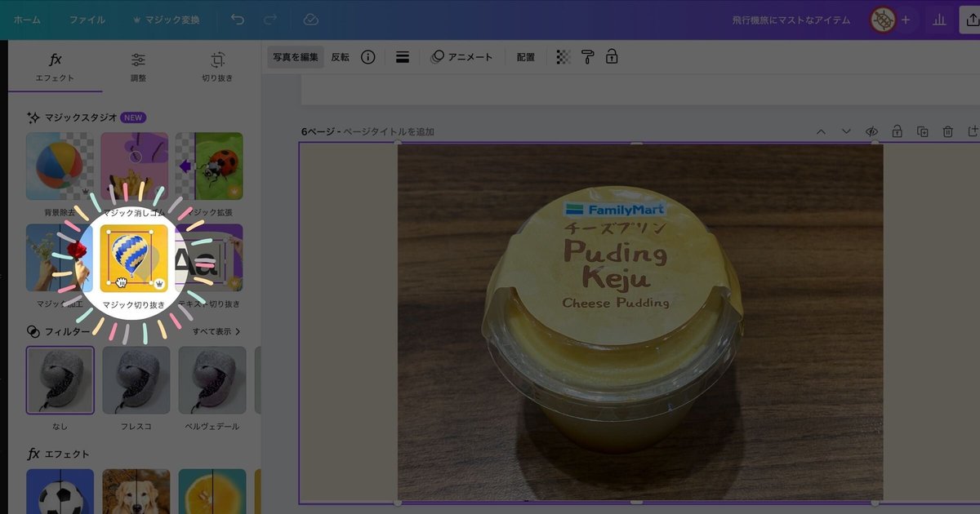Open マジック変換 in the top bar
980x514 pixels.
(x=166, y=20)
